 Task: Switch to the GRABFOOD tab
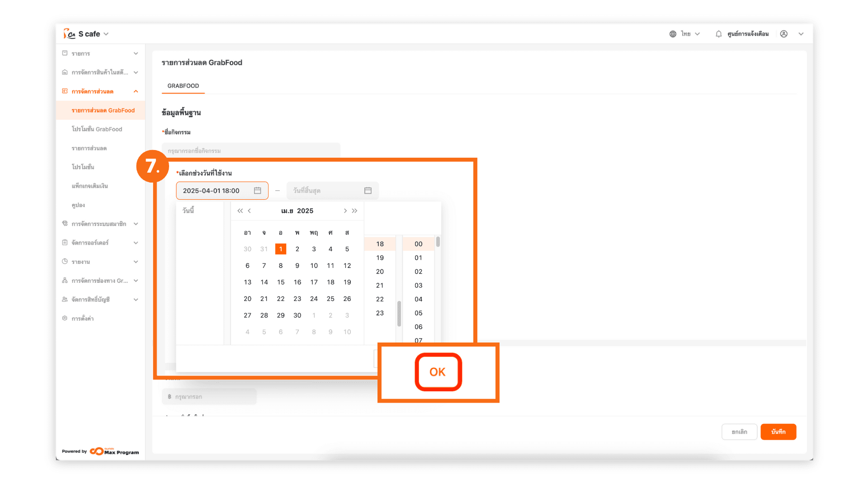183,86
